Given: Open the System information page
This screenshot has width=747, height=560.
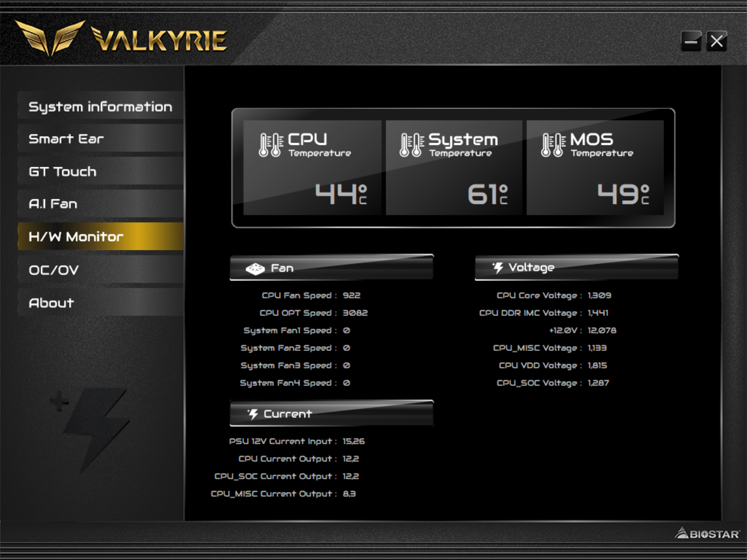Looking at the screenshot, I should tap(101, 106).
